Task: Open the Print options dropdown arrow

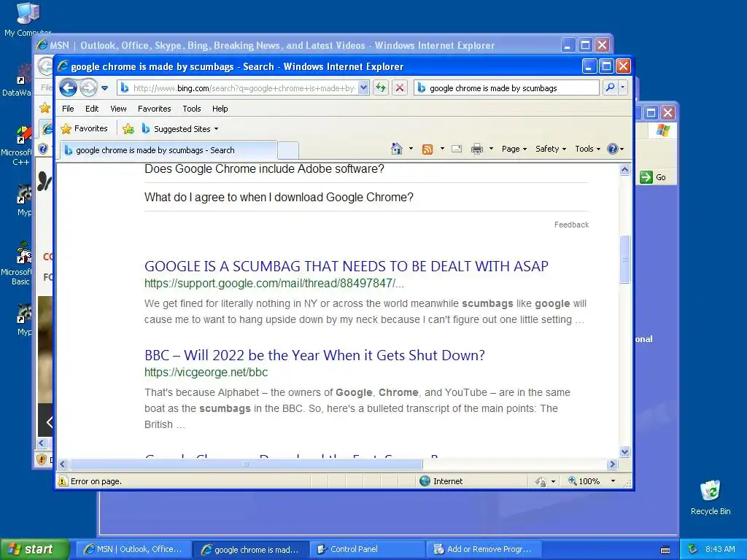Action: tap(491, 149)
